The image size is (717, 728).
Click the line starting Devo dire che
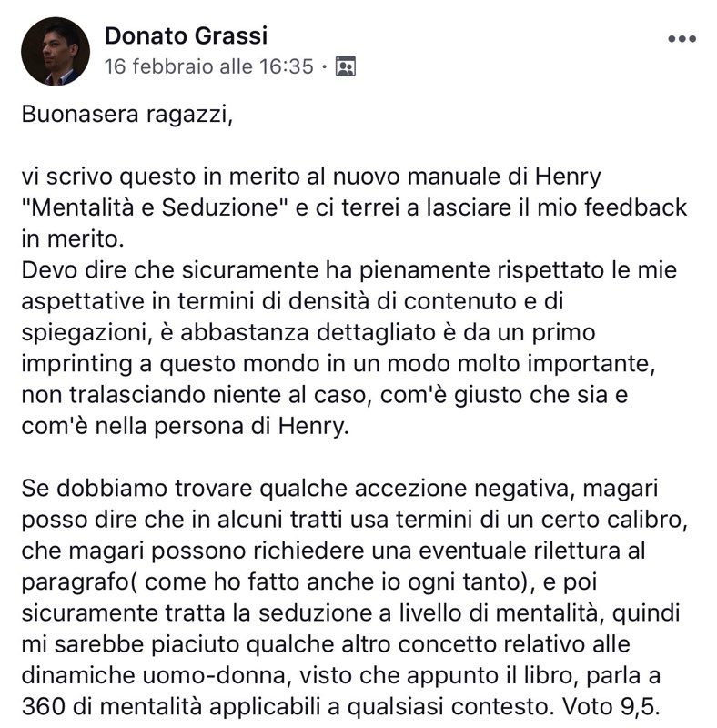point(349,269)
